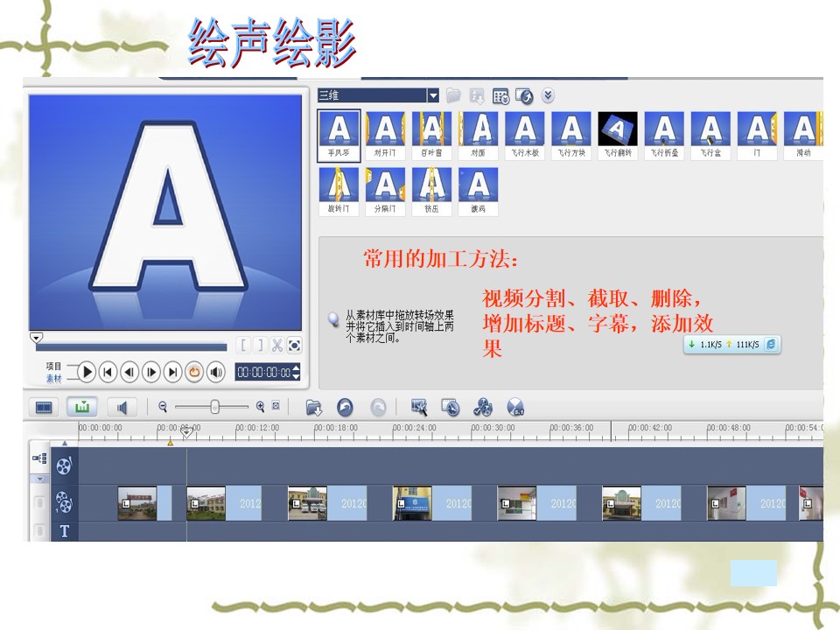Toggle overlay track ripple editing lock
The image size is (840, 630).
(x=39, y=502)
